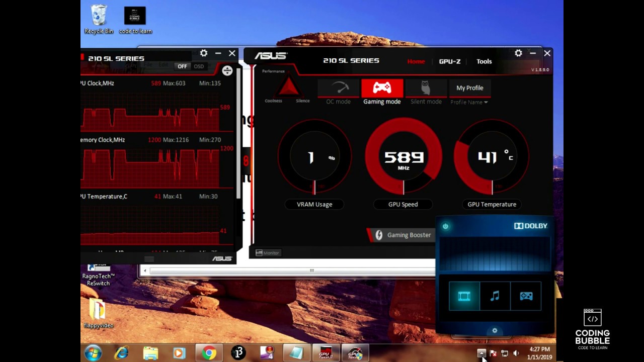
Task: Click 'V 1.8.9.0' version text
Action: (x=540, y=70)
